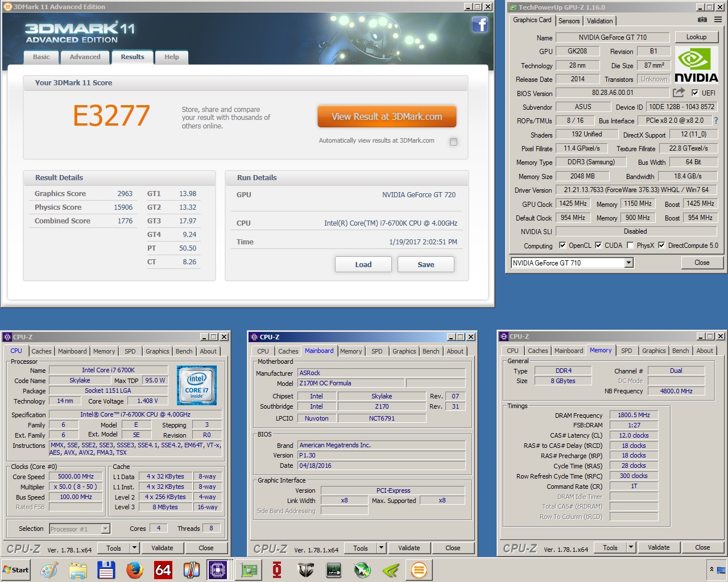Open Caches tab in the leftmost CPU-Z window
This screenshot has height=582, width=728.
(42, 351)
